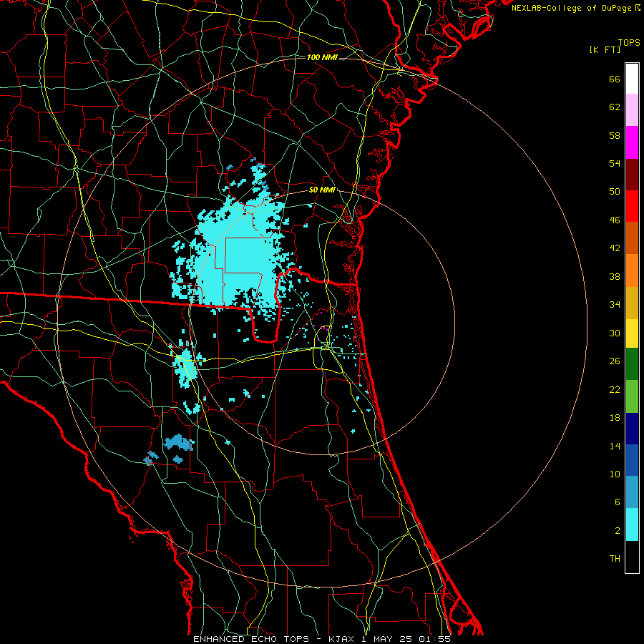Click the KJAX radar site identifier
644x644 pixels.
coord(343,639)
